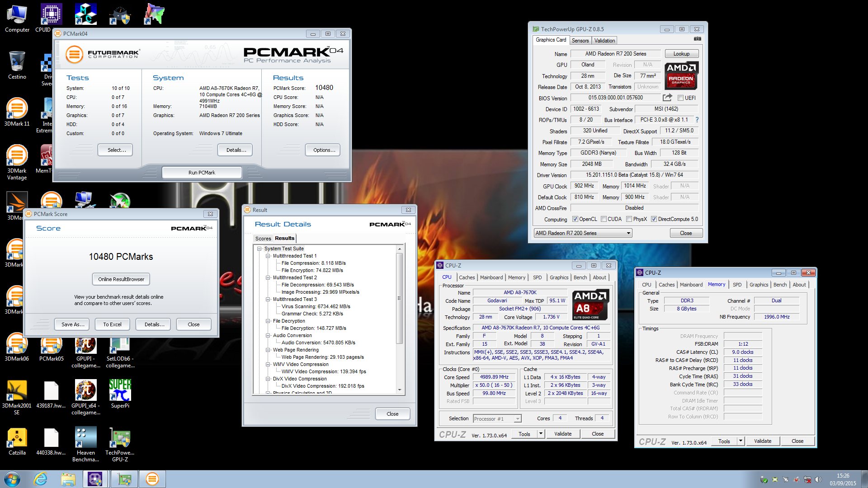Screen dimensions: 868x488
Task: Toggle the UEFI checkbox in GPU-Z
Action: click(680, 98)
